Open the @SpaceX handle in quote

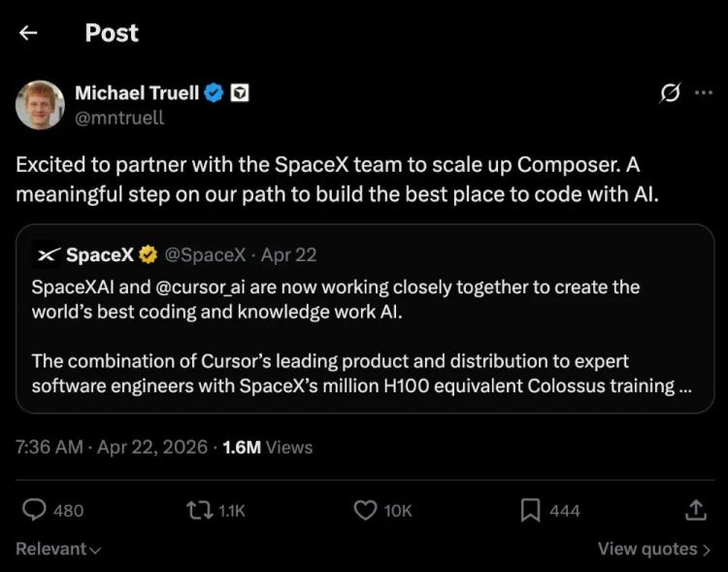click(x=205, y=254)
